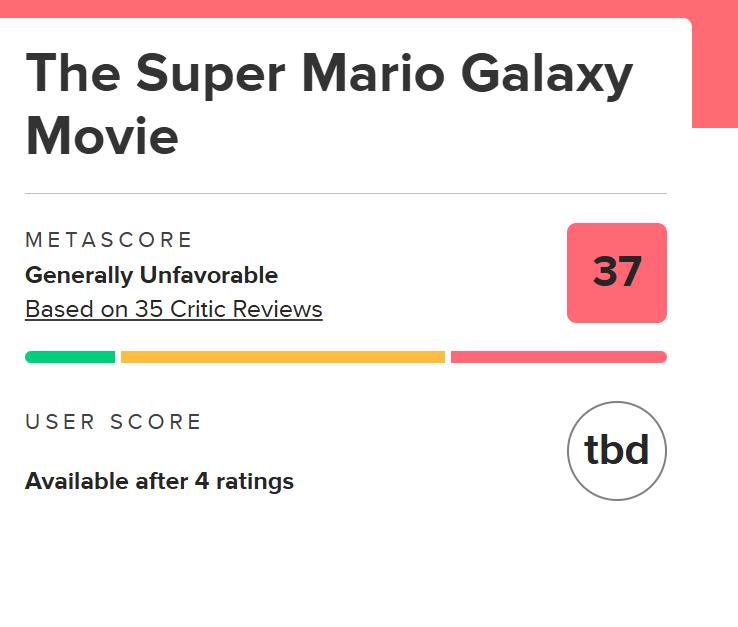Select the red negative reviews bar segment
Screen dimensions: 738x627
558,357
